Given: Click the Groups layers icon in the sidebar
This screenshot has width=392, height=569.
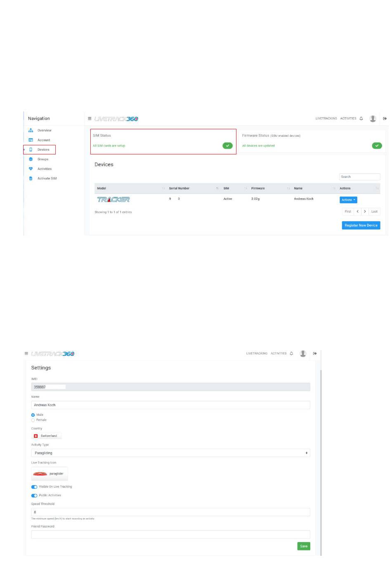Looking at the screenshot, I should tap(31, 159).
